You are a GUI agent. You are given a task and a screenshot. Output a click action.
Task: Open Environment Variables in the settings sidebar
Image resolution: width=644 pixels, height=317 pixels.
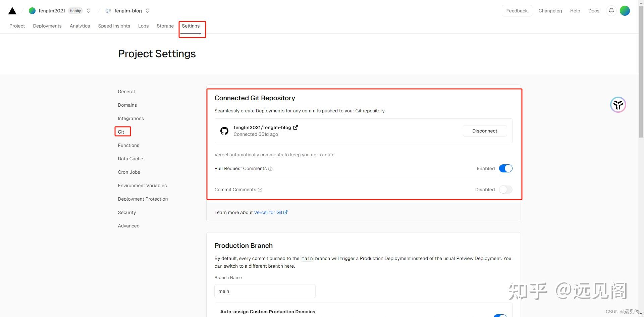pyautogui.click(x=142, y=186)
